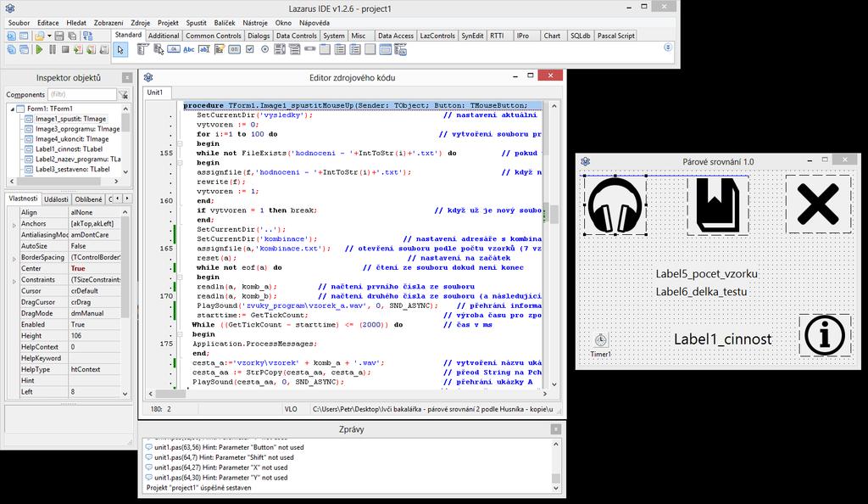Select Image4_ukoncit: TImage in component tree

pos(72,139)
